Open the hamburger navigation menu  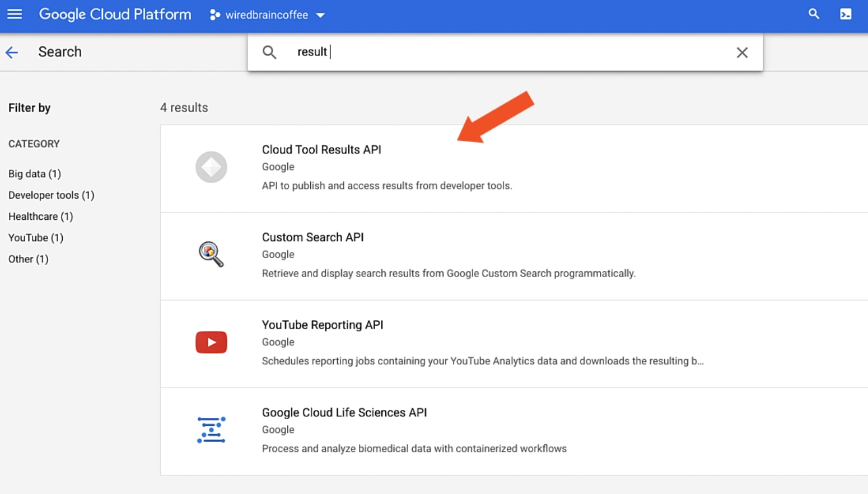point(15,15)
